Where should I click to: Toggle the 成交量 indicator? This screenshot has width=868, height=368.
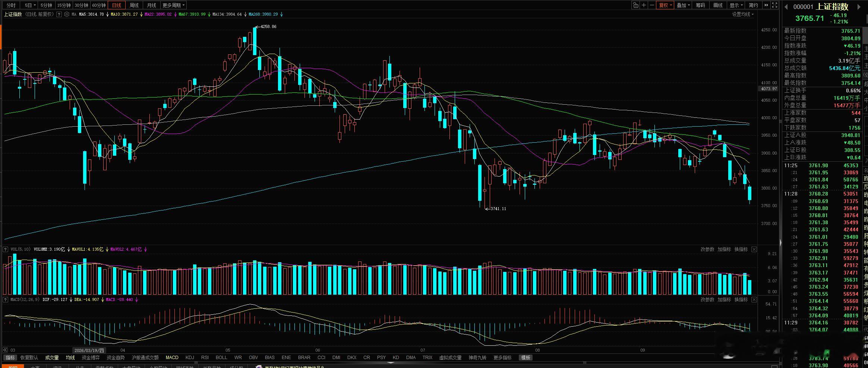52,358
